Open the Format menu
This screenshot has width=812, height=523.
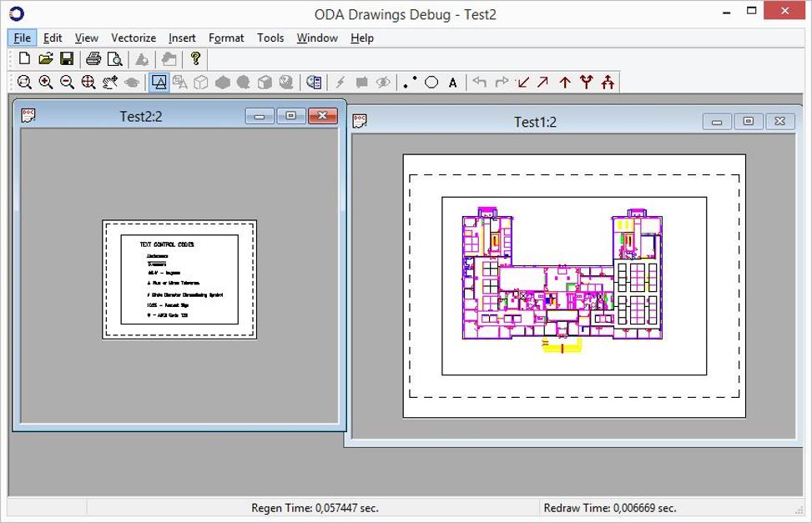click(x=226, y=38)
